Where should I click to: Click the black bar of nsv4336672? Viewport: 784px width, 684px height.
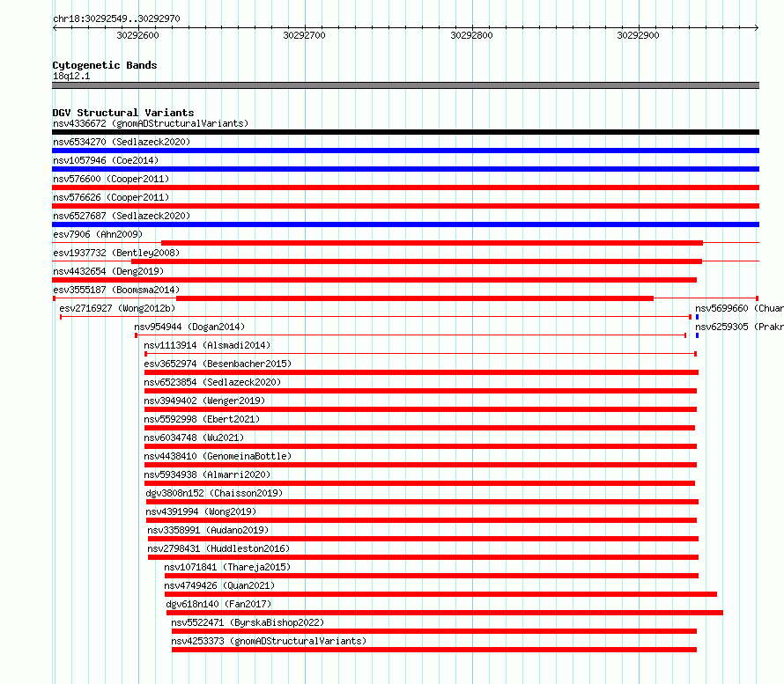pos(405,132)
